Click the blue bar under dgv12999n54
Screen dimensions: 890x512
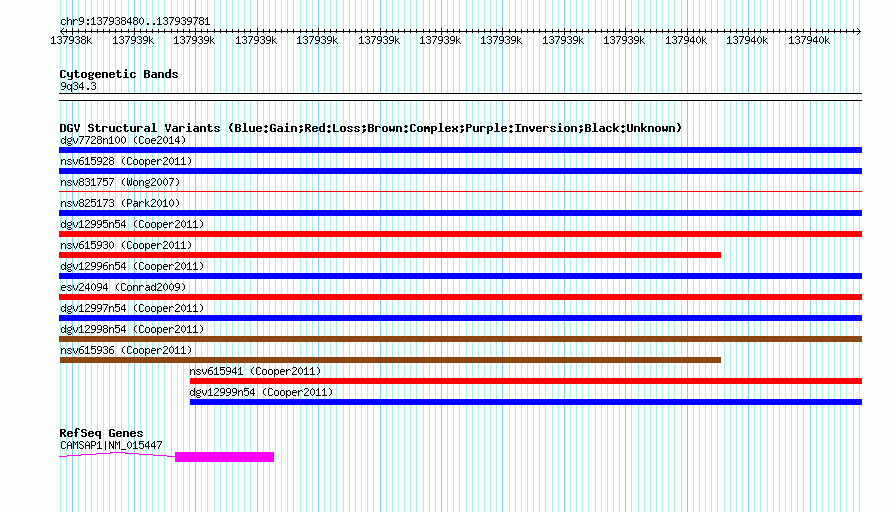click(x=526, y=402)
